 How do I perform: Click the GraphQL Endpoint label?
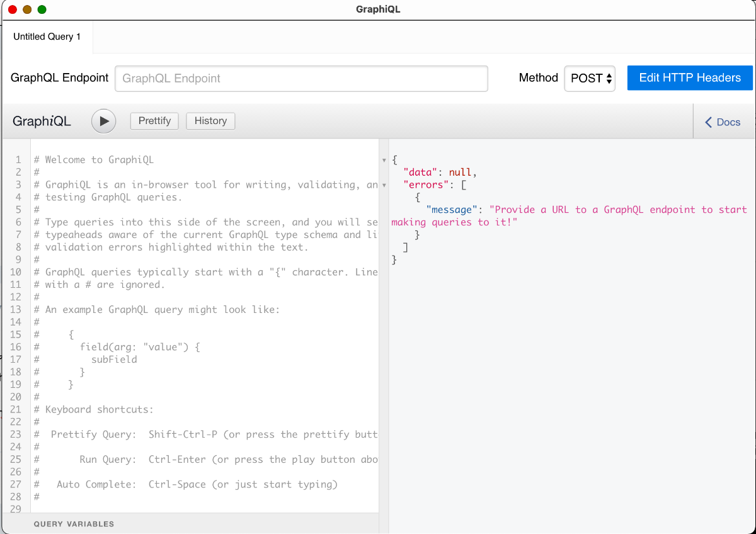tap(60, 78)
